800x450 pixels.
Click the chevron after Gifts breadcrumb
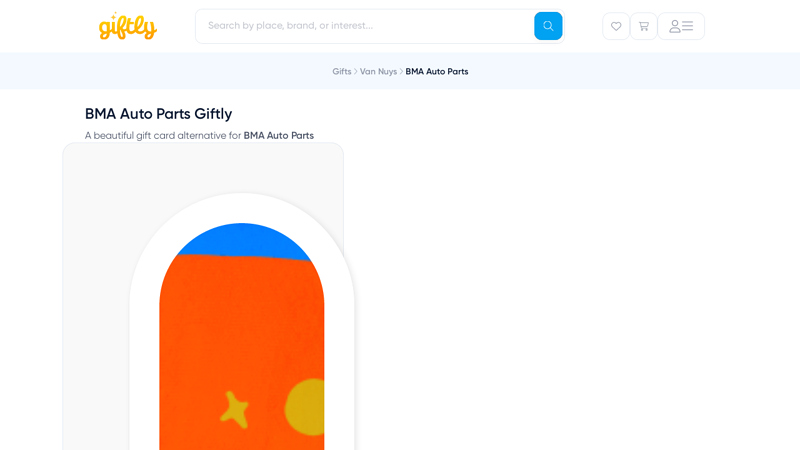[356, 72]
